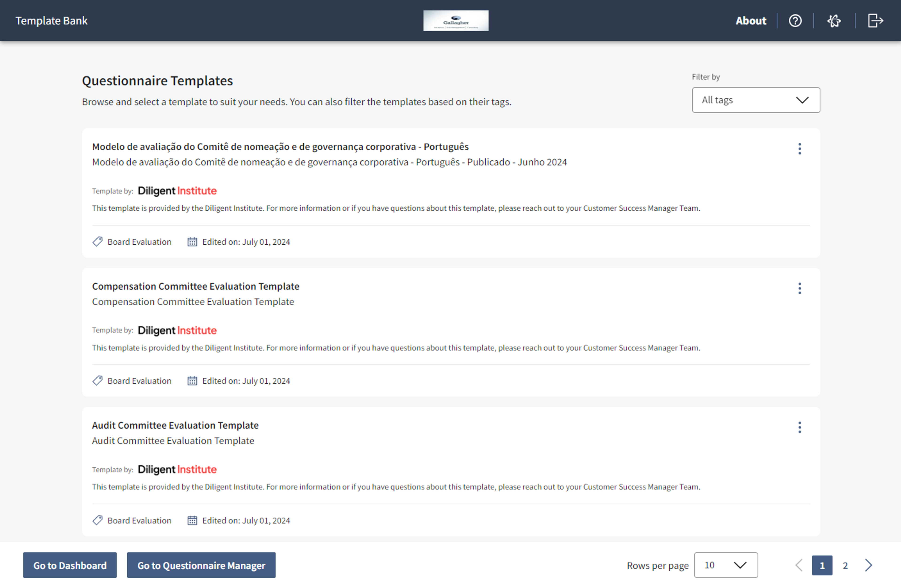Open the Compensation Committee Evaluation Template bold title

pos(195,286)
